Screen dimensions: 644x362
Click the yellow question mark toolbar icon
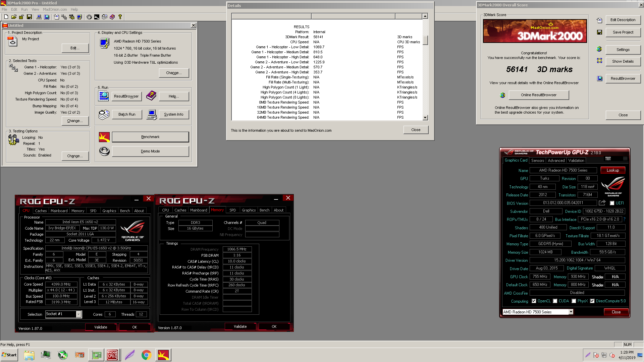(120, 17)
